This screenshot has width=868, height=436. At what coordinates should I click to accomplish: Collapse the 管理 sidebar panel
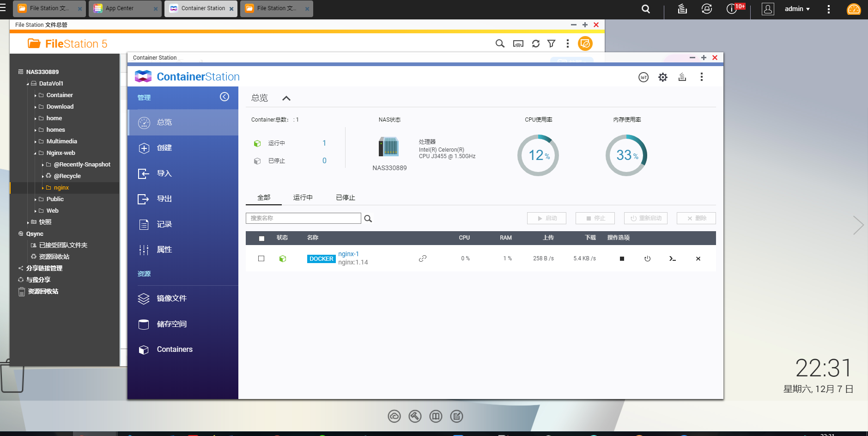(225, 97)
